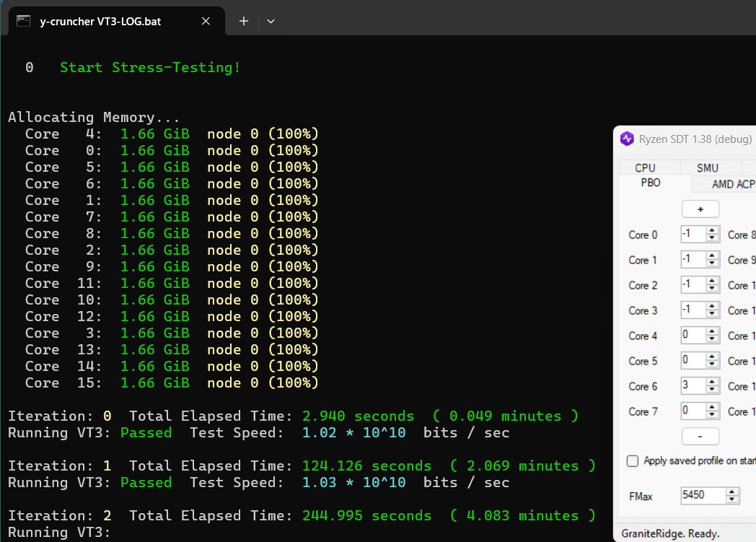The image size is (756, 542).
Task: Click the FMax input field showing 5450
Action: [x=703, y=495]
